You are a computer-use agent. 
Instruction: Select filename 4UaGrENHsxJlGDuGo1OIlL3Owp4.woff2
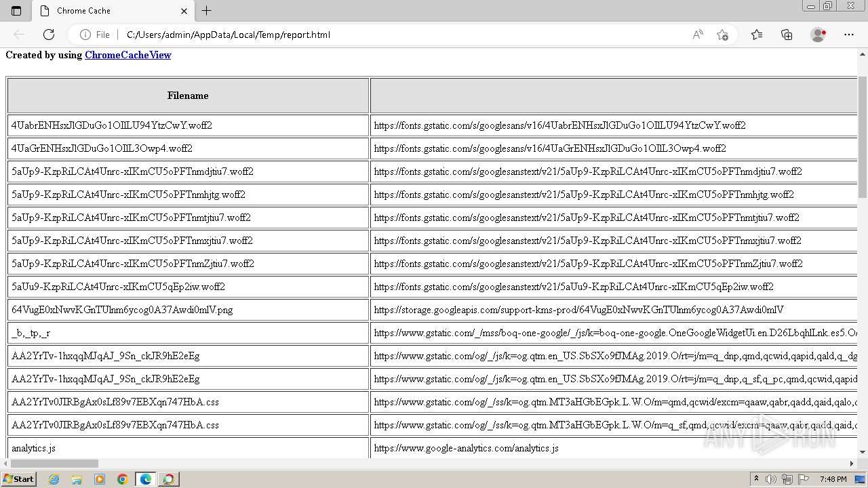tap(102, 148)
